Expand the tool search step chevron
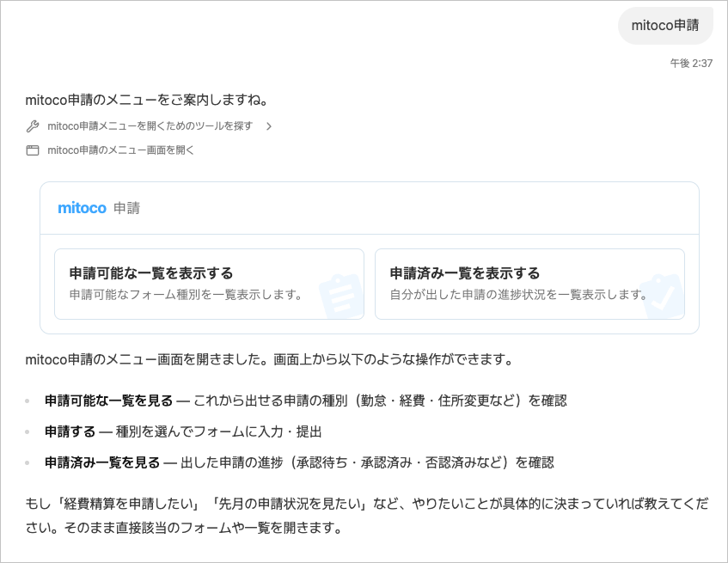 click(268, 125)
